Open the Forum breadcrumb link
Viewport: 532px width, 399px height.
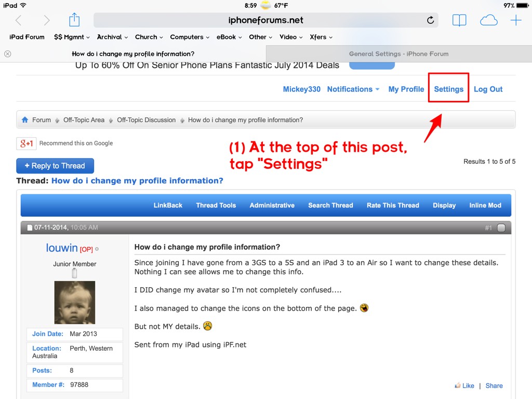[x=42, y=120]
